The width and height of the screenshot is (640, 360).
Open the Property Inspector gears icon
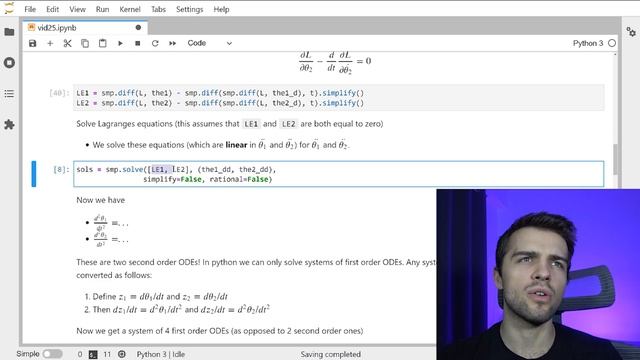pos(631,32)
